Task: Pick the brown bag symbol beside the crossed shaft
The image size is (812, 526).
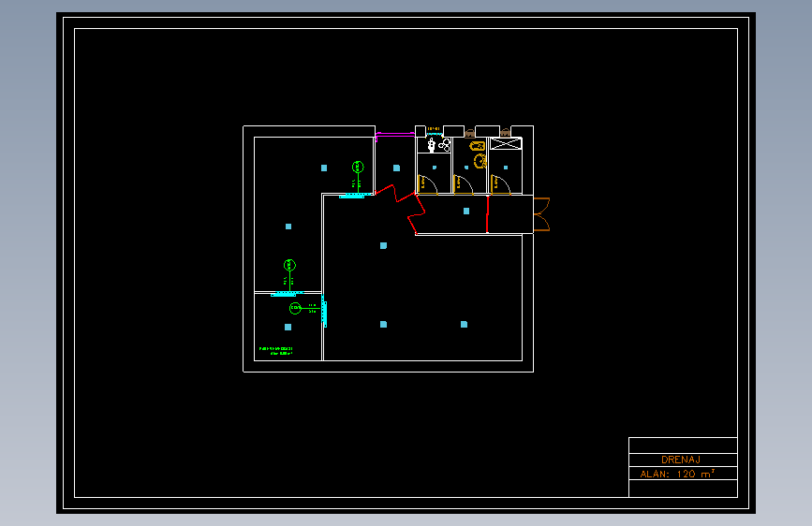Action: pyautogui.click(x=506, y=133)
